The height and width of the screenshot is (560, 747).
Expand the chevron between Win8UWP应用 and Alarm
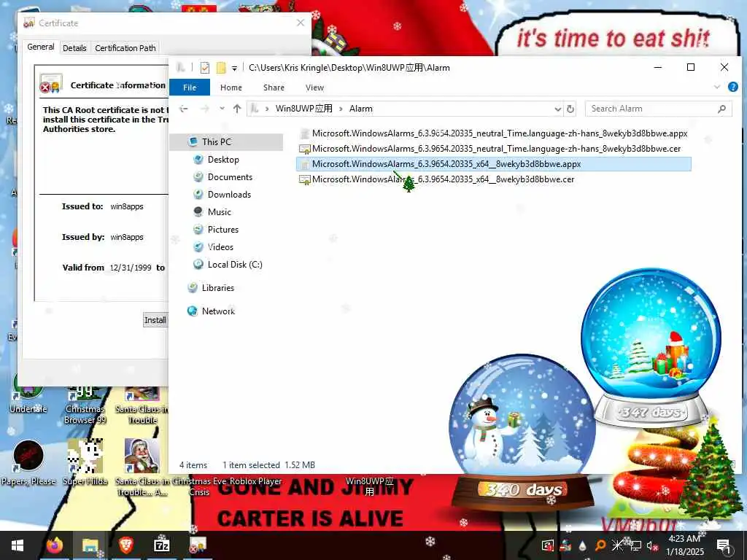coord(341,109)
